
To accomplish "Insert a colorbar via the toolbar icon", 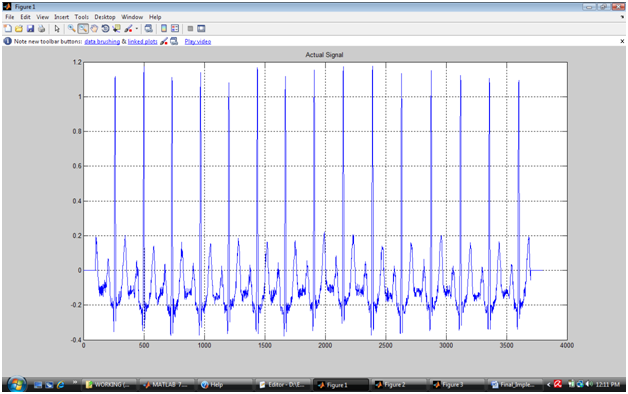I will point(164,28).
